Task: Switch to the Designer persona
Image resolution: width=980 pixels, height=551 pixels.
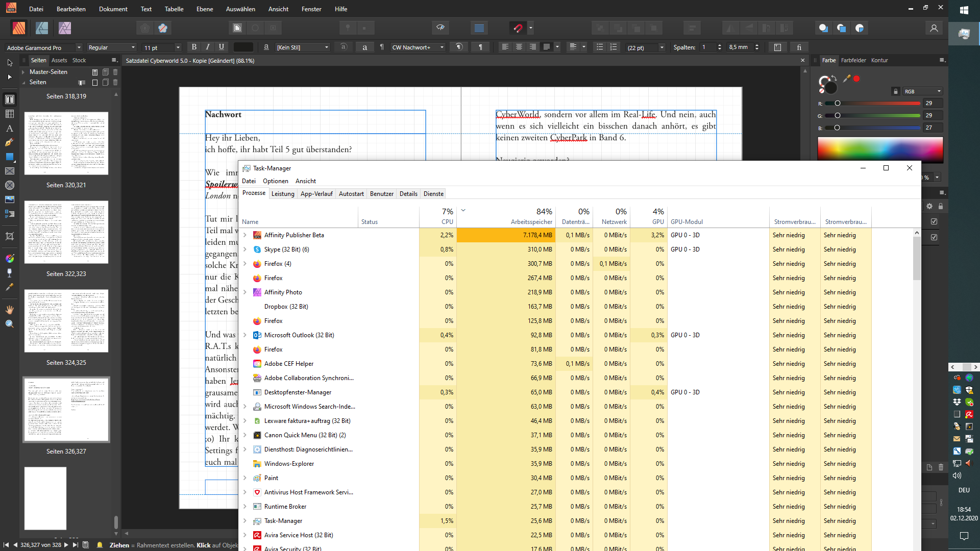Action: pyautogui.click(x=42, y=28)
